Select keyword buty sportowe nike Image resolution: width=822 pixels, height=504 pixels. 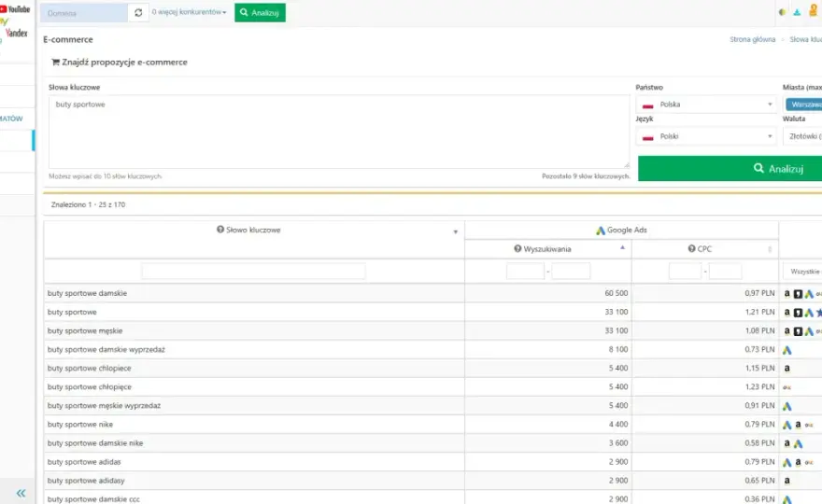[80, 425]
